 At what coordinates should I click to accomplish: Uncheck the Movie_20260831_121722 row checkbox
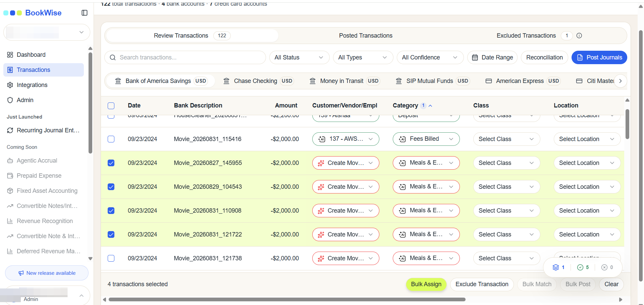[x=111, y=234]
